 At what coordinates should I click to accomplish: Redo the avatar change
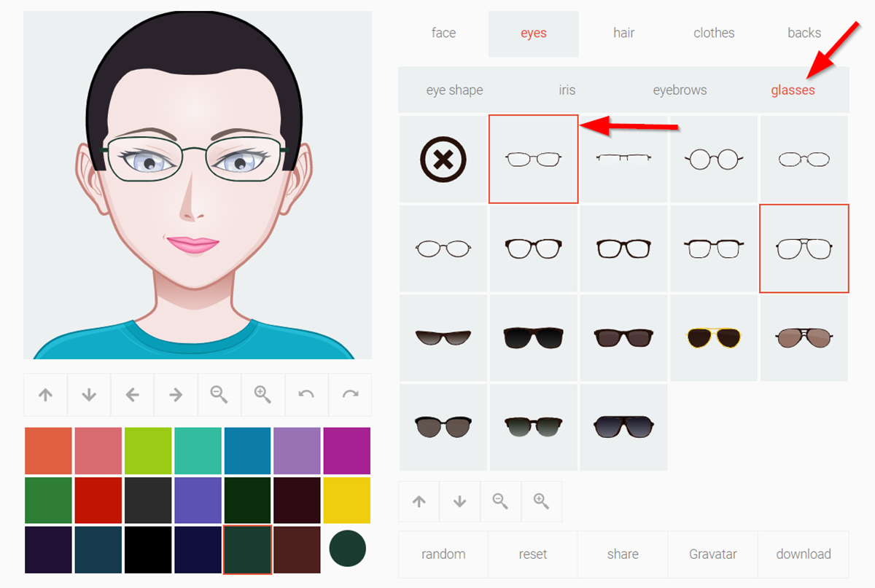pos(350,394)
